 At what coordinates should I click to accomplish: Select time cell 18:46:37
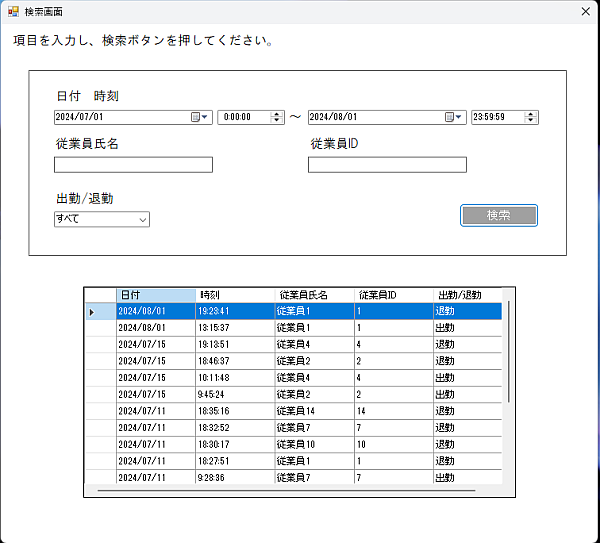[235, 361]
